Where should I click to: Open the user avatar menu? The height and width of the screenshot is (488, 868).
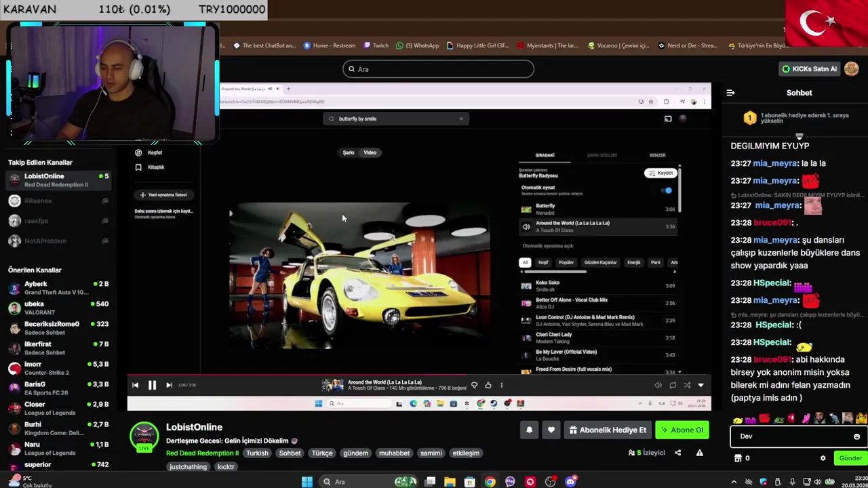pyautogui.click(x=852, y=68)
